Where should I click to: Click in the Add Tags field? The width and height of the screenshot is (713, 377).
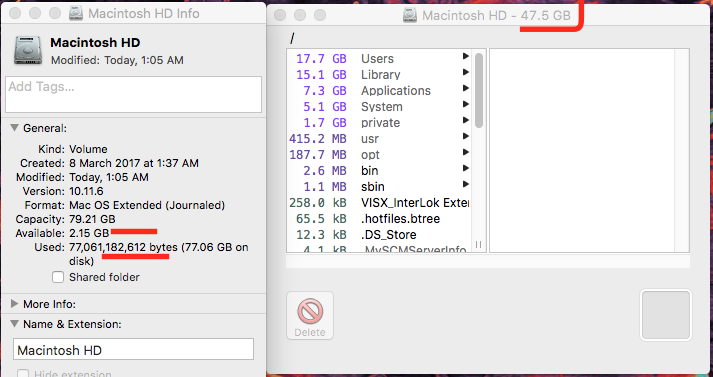[x=133, y=94]
